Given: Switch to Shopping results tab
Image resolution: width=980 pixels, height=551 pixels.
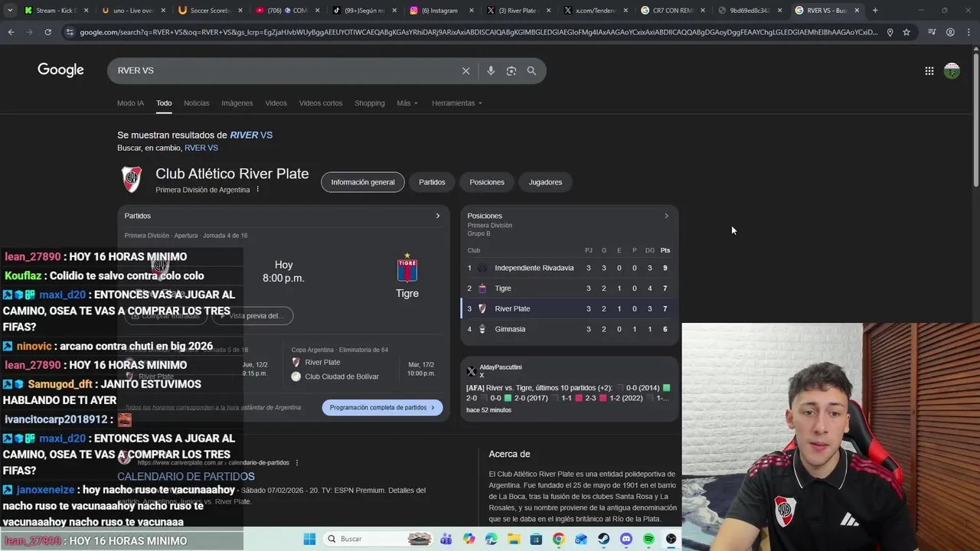Looking at the screenshot, I should [370, 103].
